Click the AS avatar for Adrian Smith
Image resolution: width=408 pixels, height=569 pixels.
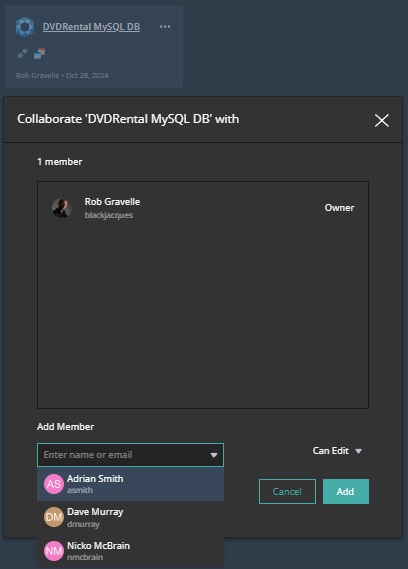tap(54, 484)
